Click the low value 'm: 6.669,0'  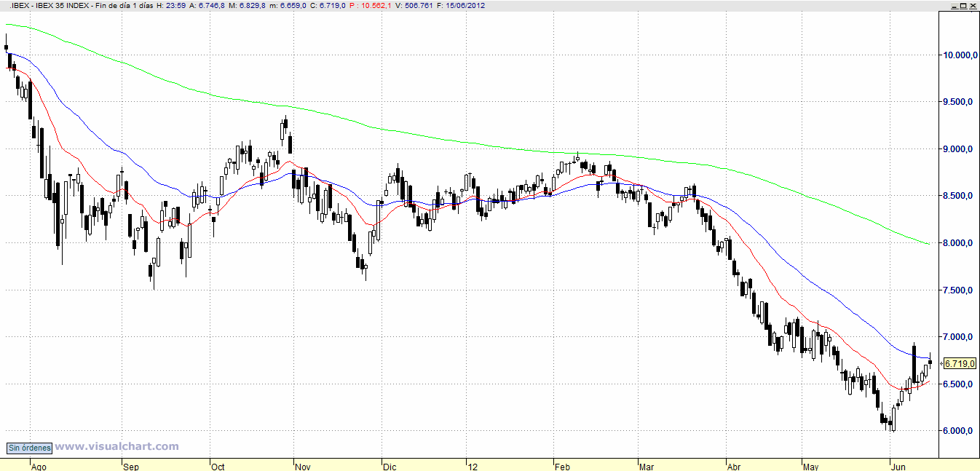click(x=289, y=5)
